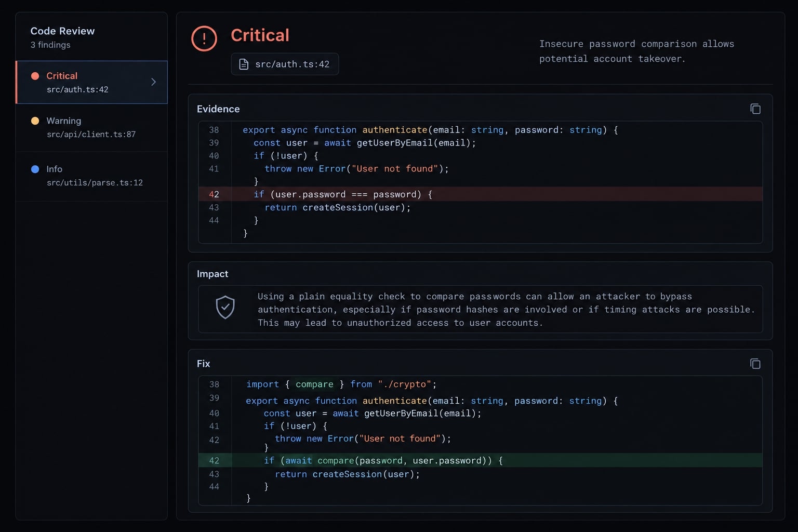This screenshot has width=798, height=532.
Task: Click highlighted Fix line 'await compare(password, user.password)'
Action: [481, 460]
